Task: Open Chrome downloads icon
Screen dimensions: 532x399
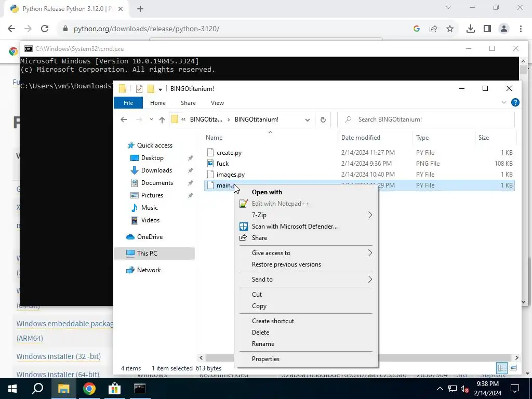Action: pos(471,29)
